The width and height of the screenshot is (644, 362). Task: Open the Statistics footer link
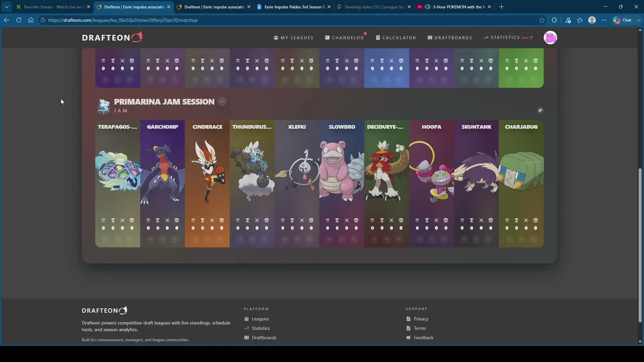pos(257,328)
